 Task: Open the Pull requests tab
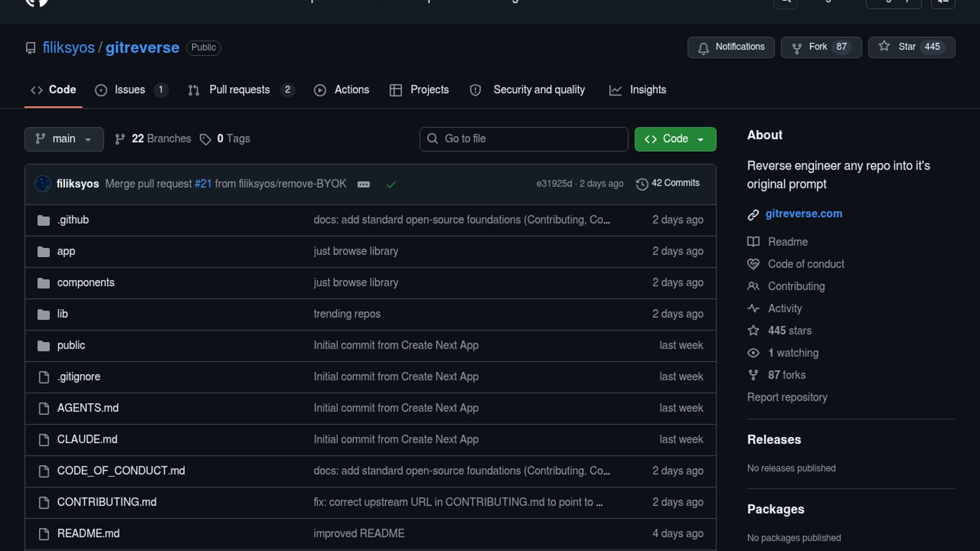pyautogui.click(x=239, y=90)
